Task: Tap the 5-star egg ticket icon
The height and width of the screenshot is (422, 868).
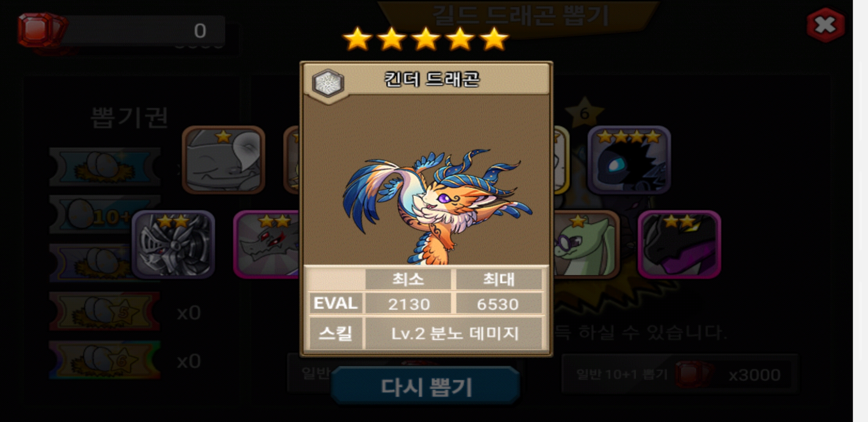Action: tap(105, 312)
